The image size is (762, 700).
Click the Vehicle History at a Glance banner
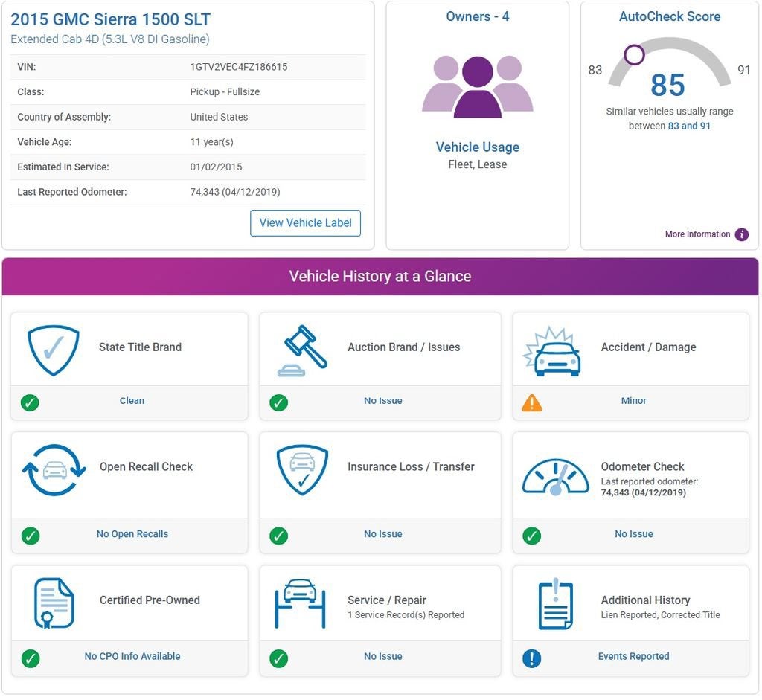[x=380, y=277]
